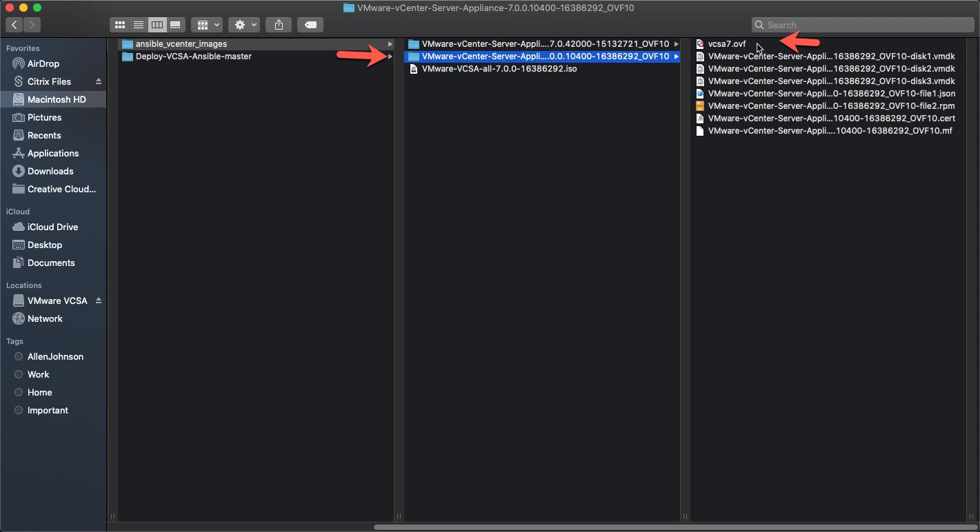The height and width of the screenshot is (532, 980).
Task: Go back using the navigation arrow
Action: [x=14, y=24]
